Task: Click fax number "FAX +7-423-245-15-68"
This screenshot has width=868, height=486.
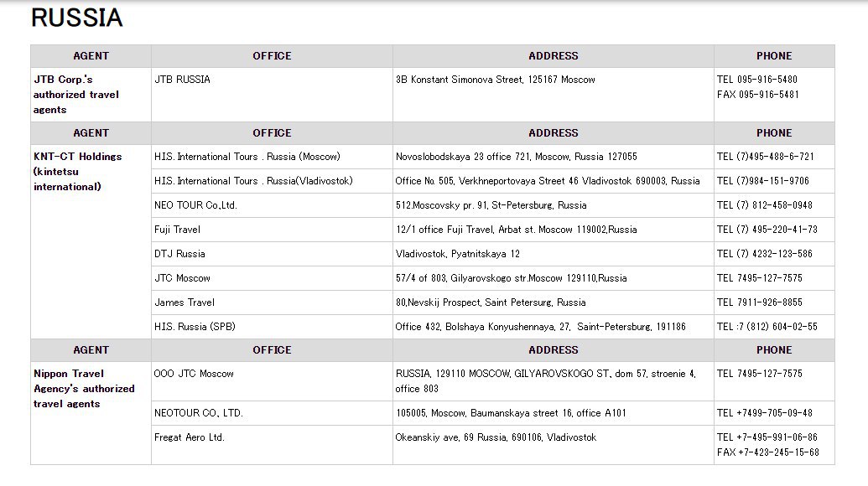Action: (768, 452)
